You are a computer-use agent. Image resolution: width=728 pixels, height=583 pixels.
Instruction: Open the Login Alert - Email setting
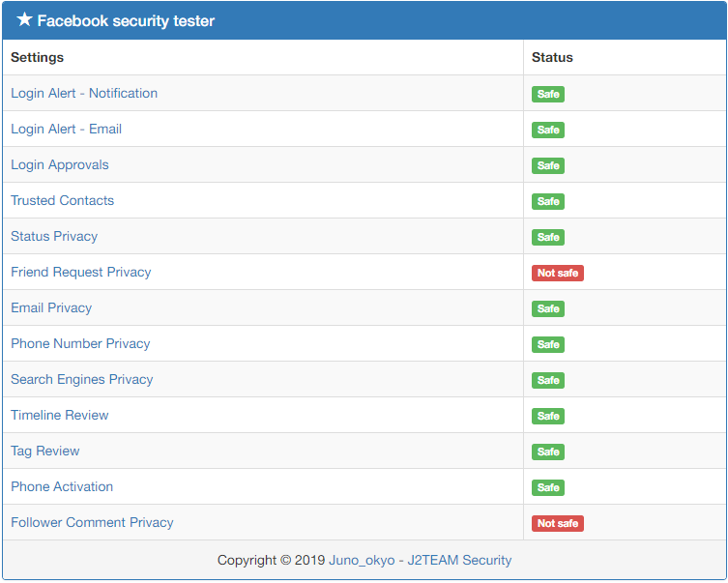click(67, 129)
